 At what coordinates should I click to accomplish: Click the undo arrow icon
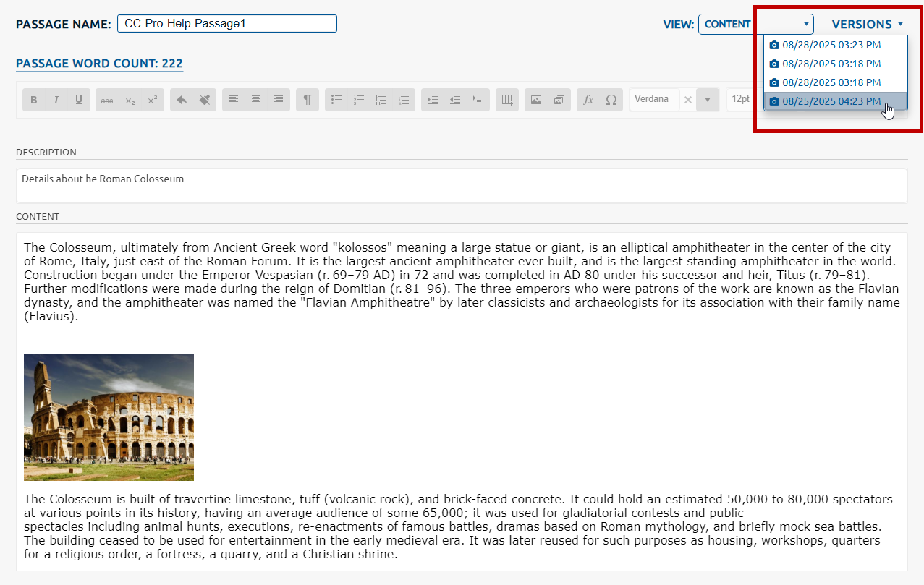[x=182, y=100]
